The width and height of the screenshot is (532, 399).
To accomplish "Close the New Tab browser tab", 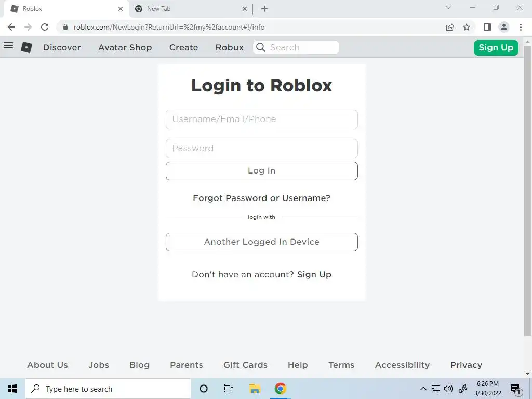I will click(245, 9).
